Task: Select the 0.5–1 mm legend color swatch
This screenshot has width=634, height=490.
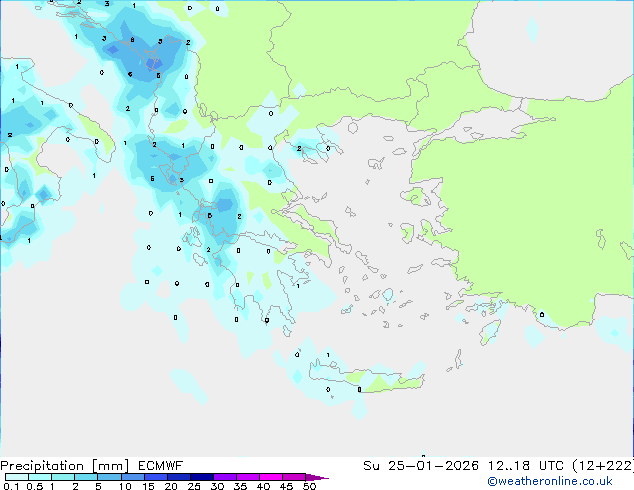Action: 40,477
